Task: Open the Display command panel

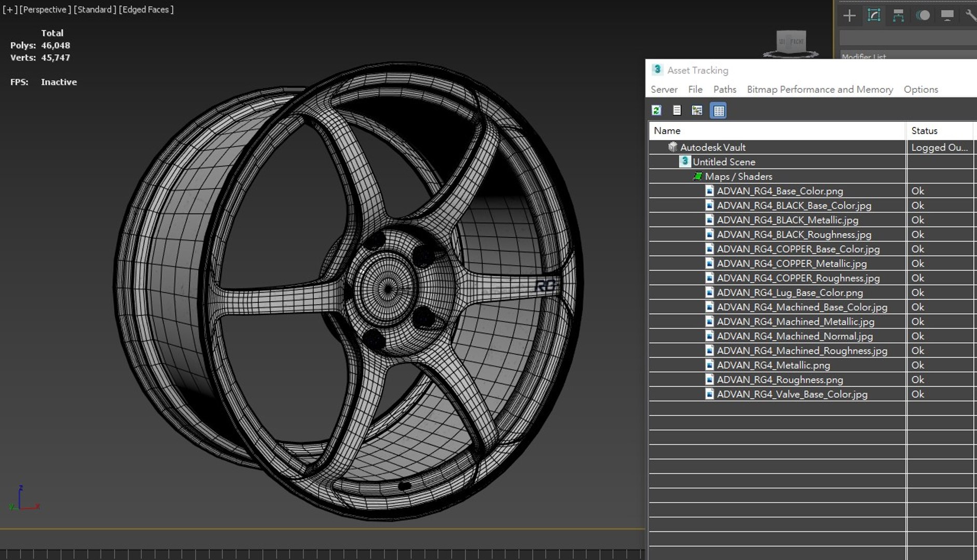Action: tap(947, 16)
